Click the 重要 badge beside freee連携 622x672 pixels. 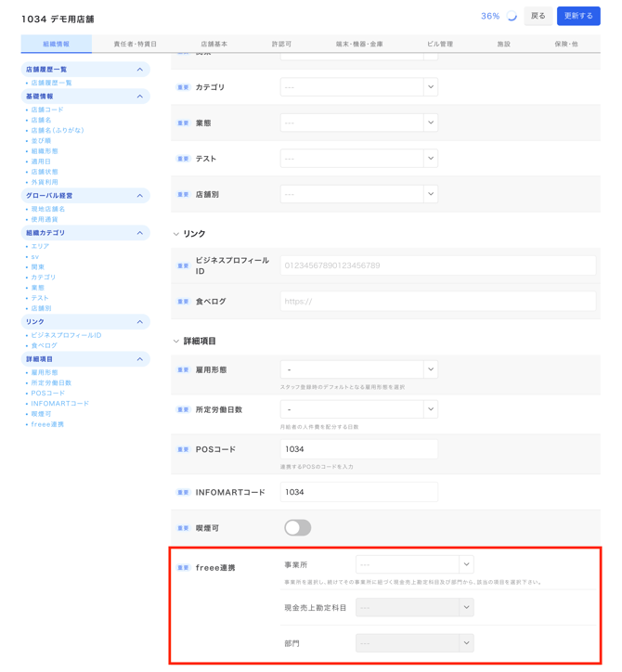pos(183,567)
